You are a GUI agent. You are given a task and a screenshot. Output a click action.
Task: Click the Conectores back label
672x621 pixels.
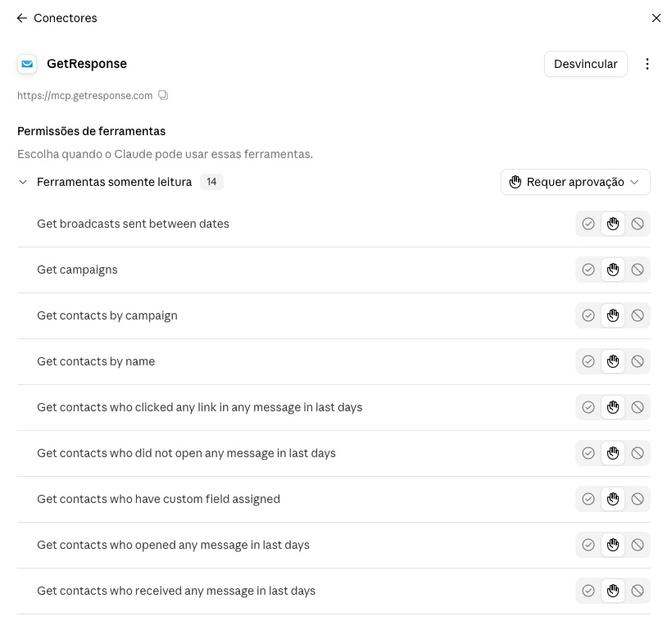65,18
